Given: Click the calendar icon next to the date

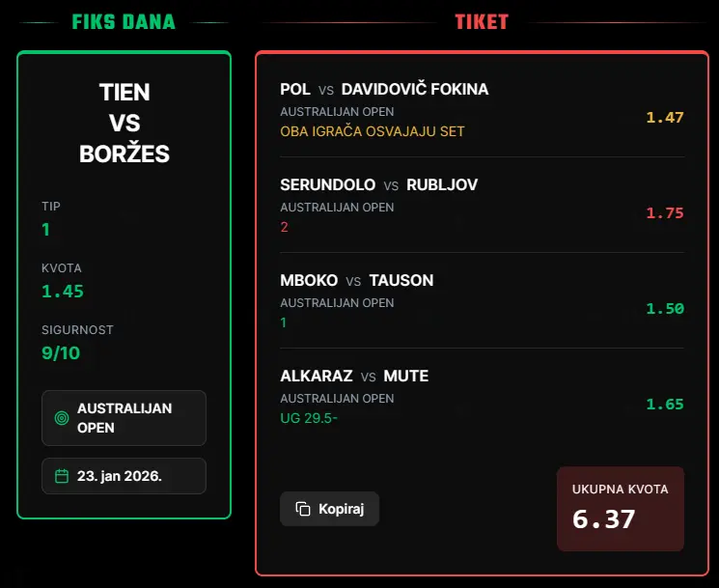Looking at the screenshot, I should [62, 476].
